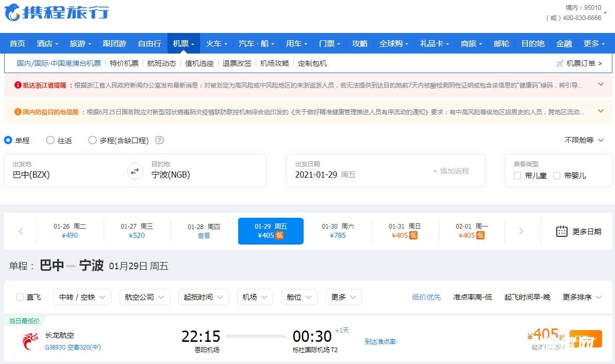Open the 航空公司 filter dropdown
Image resolution: width=615 pixels, height=364 pixels.
[x=144, y=297]
